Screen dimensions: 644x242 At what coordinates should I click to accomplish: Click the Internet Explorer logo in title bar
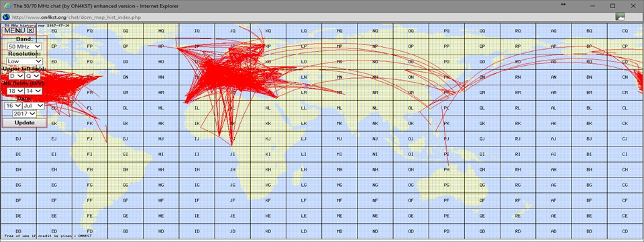6,6
